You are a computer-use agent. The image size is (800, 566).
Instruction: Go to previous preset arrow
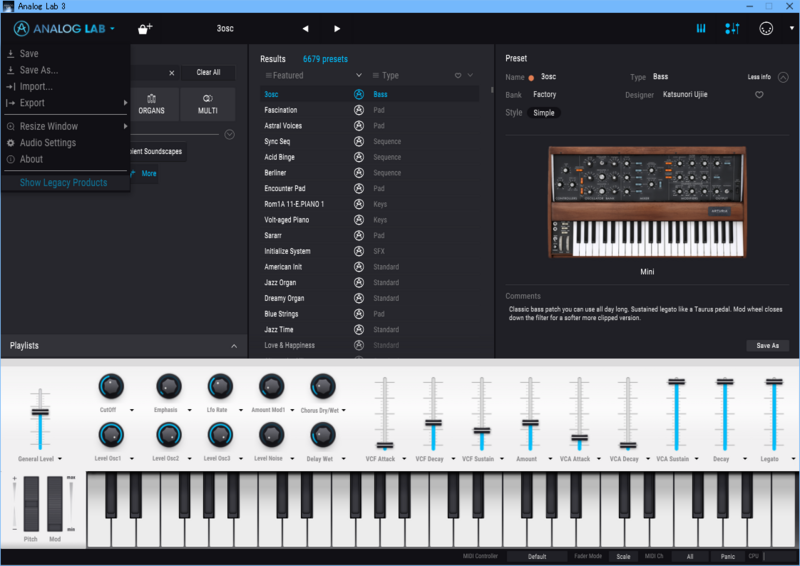point(305,29)
